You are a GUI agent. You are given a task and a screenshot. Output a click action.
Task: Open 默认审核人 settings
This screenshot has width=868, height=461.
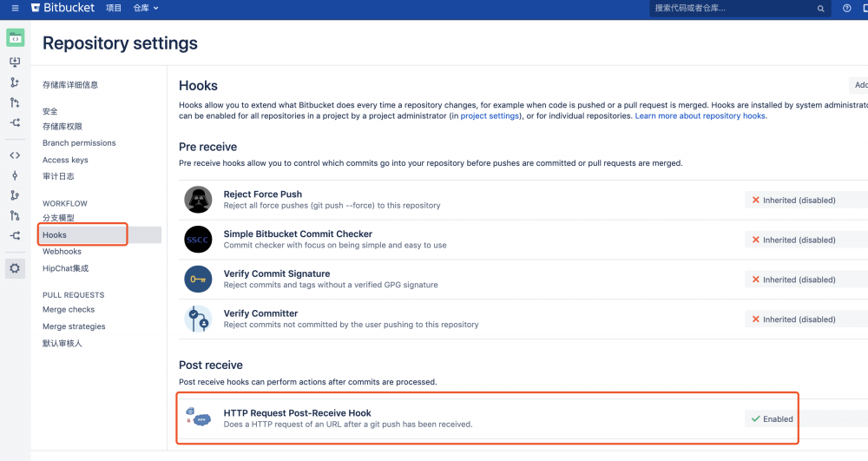point(62,343)
